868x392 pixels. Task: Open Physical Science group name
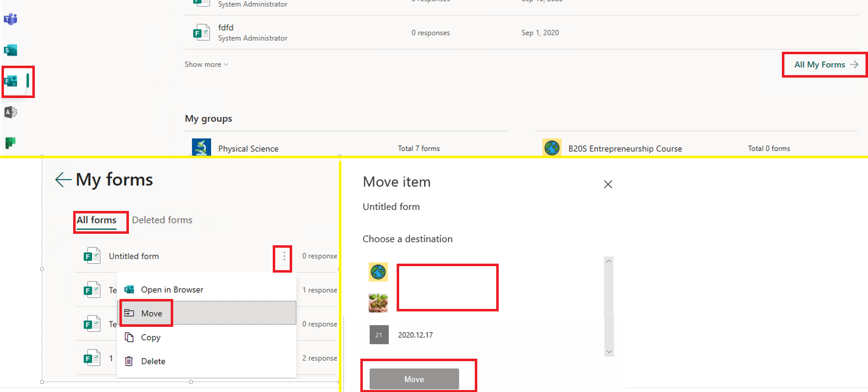click(x=248, y=149)
